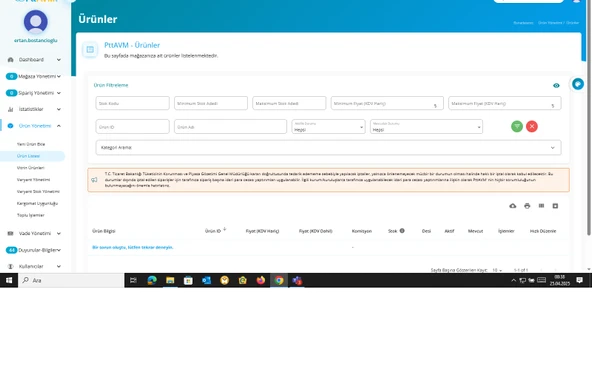Click the Minimum Stok Adedi field
The height and width of the screenshot is (366, 592).
(x=211, y=103)
